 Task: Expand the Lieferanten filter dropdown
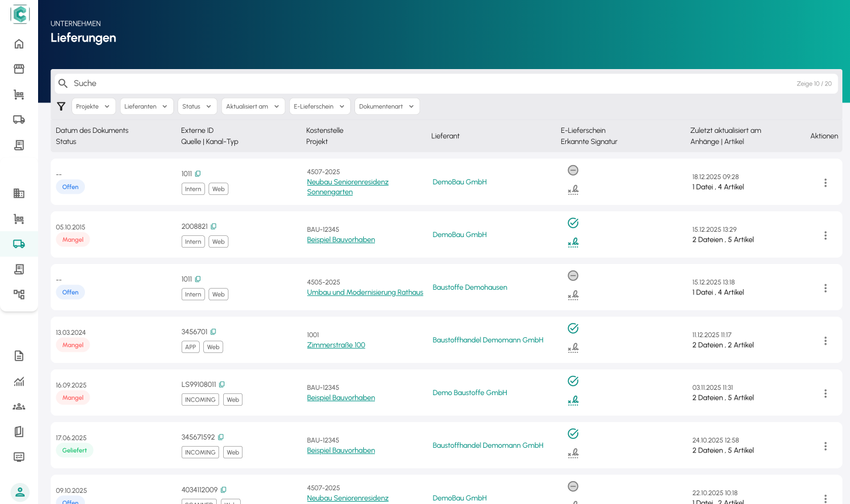(x=146, y=107)
